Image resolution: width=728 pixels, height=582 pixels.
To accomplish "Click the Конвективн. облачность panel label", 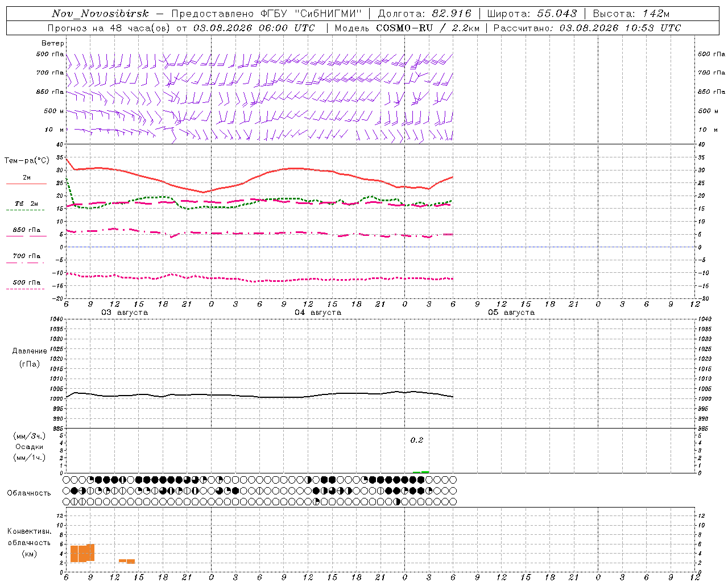I will pos(30,542).
